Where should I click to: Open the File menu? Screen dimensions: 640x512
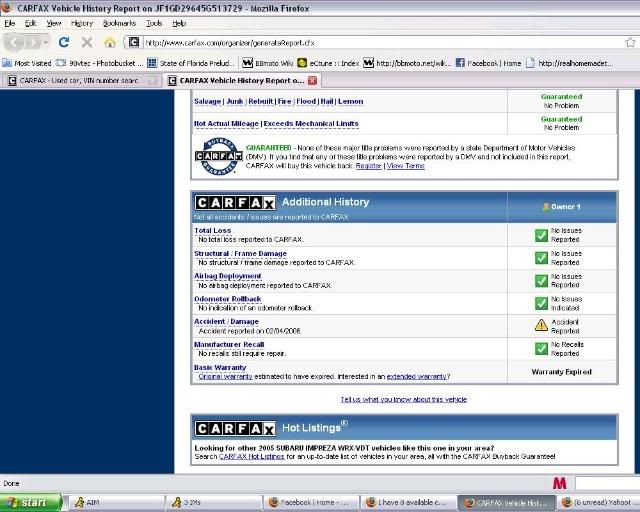coord(10,23)
